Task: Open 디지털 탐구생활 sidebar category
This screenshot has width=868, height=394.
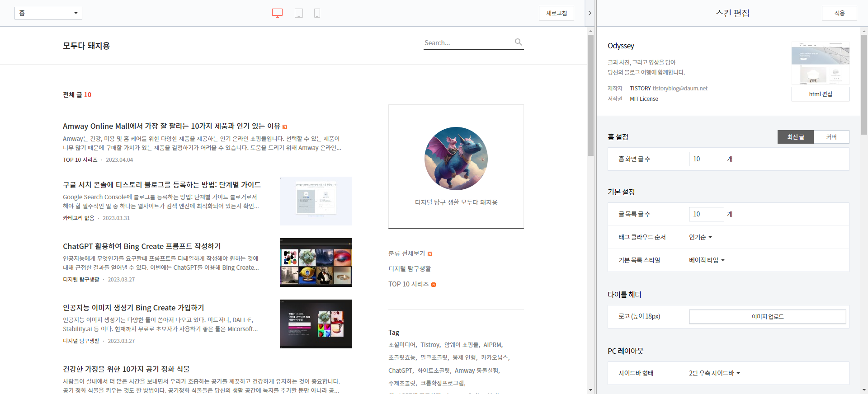Action: point(410,269)
